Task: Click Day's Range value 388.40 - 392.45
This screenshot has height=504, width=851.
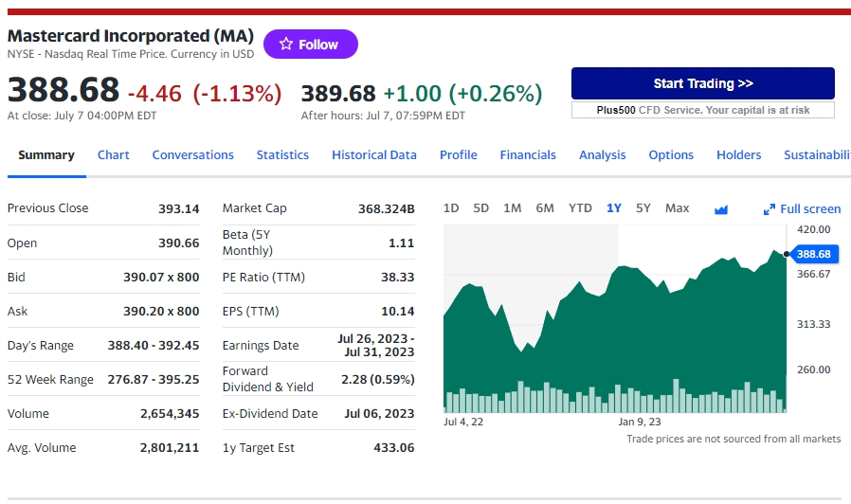Action: click(x=154, y=346)
